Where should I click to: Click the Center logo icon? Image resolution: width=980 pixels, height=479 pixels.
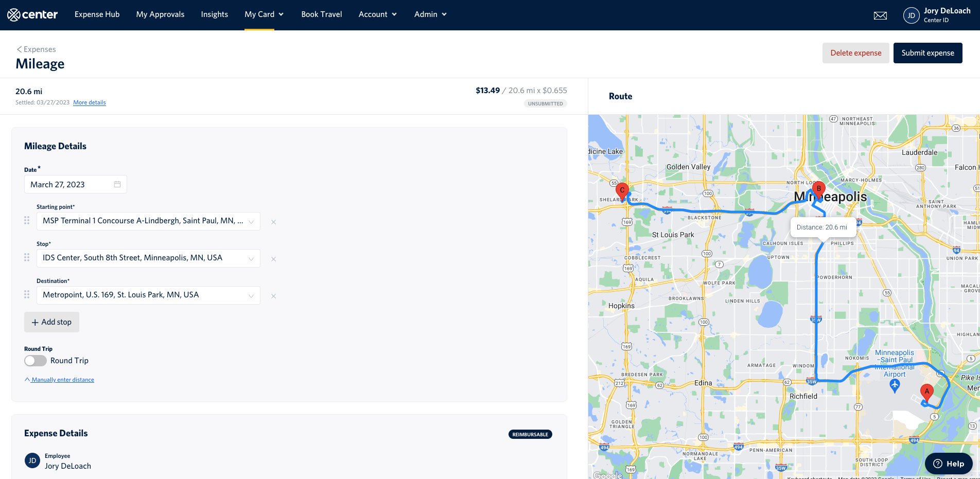tap(13, 15)
